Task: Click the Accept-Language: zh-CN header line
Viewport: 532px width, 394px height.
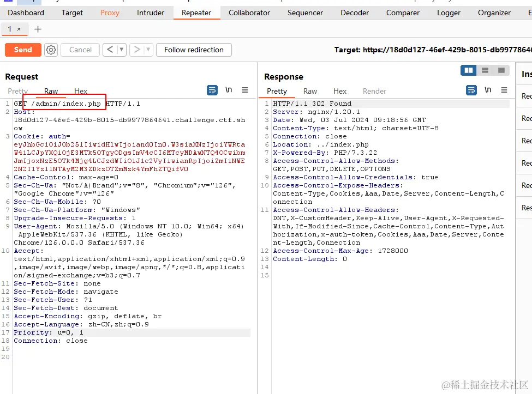Action: (81, 324)
